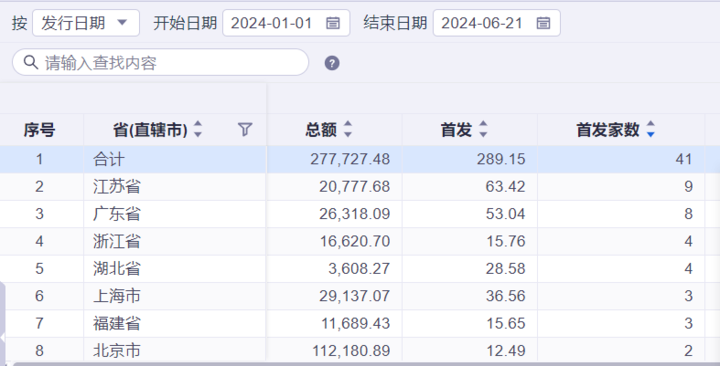Click the 首发 total 289.15
Viewport: 720px width, 366px height.
click(501, 159)
